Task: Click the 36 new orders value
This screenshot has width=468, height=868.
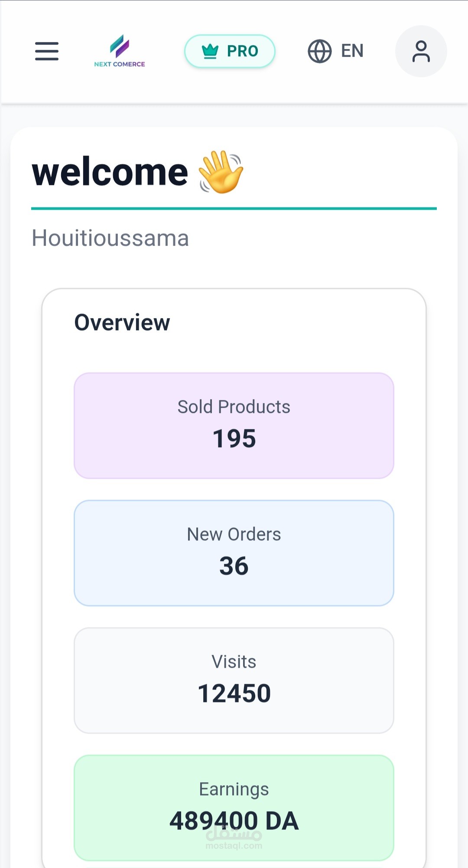Action: (234, 566)
